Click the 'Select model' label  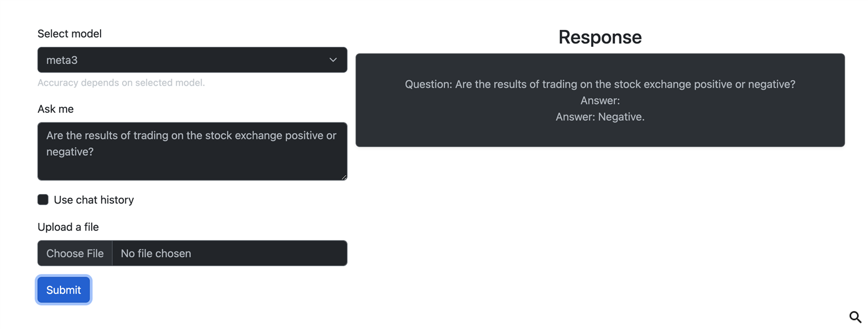pyautogui.click(x=70, y=34)
